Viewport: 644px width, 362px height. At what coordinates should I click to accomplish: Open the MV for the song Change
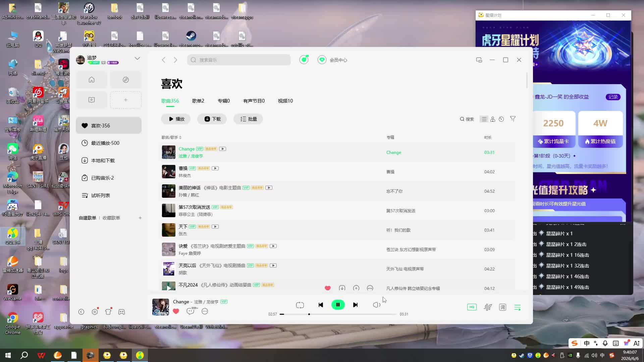(222, 149)
